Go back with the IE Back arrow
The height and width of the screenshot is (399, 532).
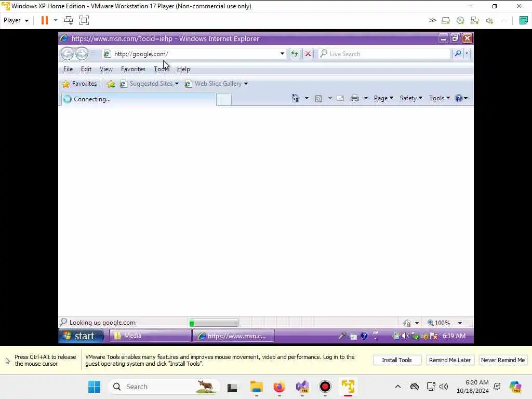point(67,54)
